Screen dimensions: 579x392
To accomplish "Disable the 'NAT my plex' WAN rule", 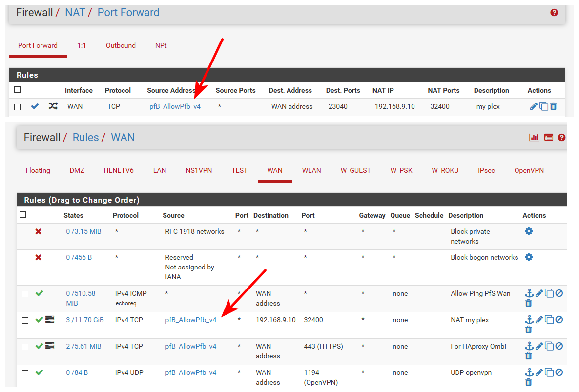I will pos(559,320).
